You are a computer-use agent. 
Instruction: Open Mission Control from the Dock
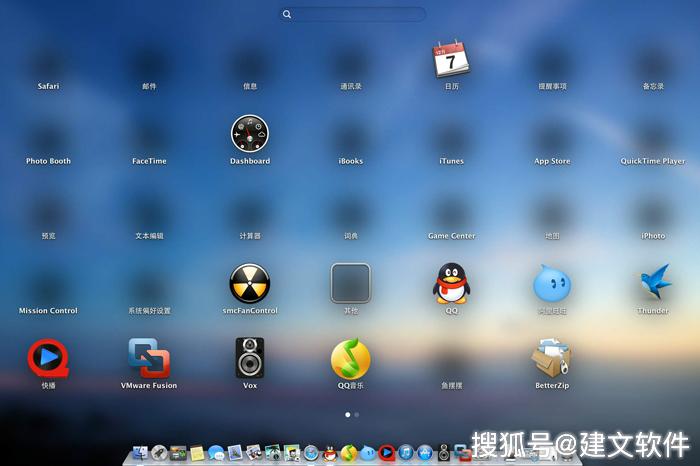coord(178,453)
